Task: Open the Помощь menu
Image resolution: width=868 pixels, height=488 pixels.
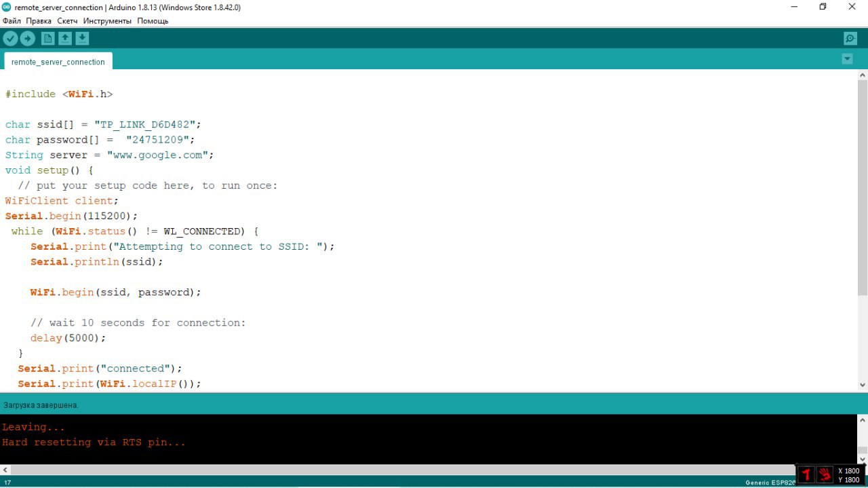Action: (153, 21)
